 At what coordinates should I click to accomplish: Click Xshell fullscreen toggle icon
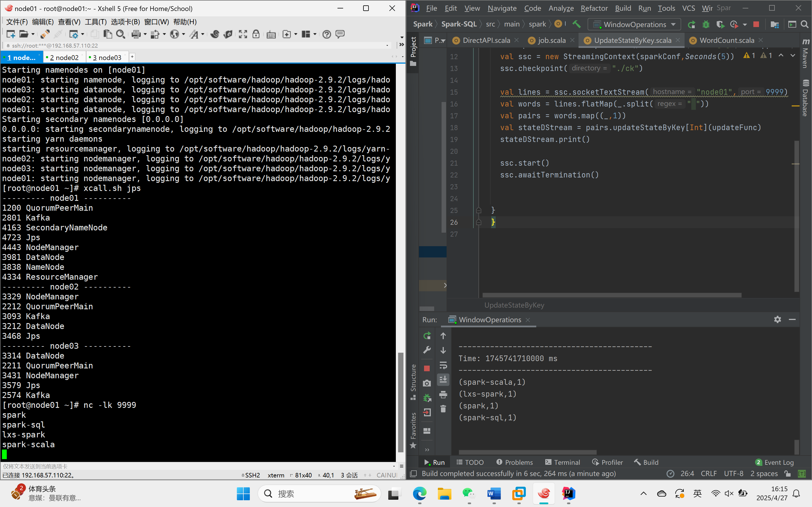pos(243,34)
